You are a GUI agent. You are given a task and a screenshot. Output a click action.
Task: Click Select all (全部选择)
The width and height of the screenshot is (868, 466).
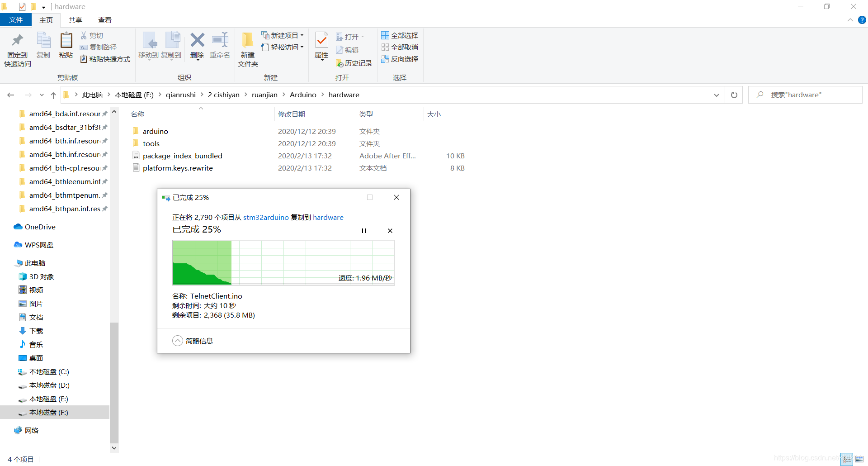tap(400, 35)
